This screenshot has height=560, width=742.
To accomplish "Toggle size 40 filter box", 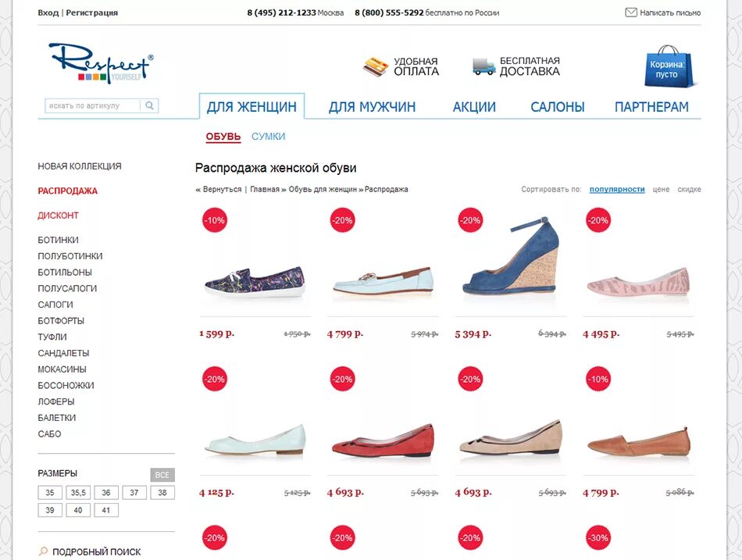I will 78,510.
